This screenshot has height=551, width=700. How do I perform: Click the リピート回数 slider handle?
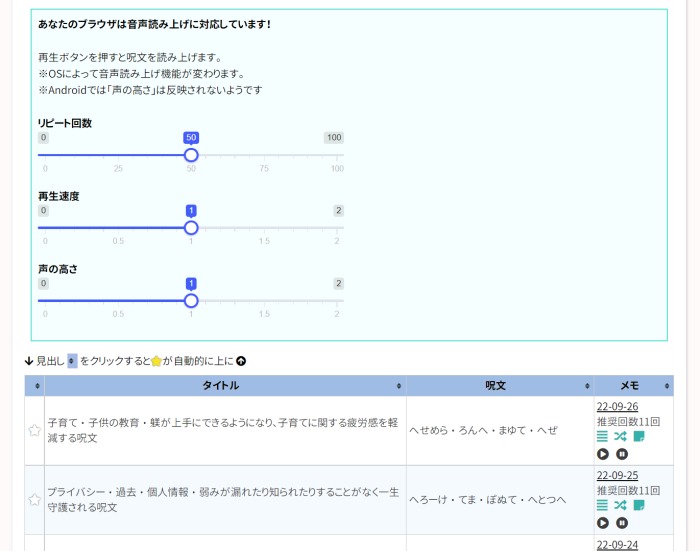191,155
